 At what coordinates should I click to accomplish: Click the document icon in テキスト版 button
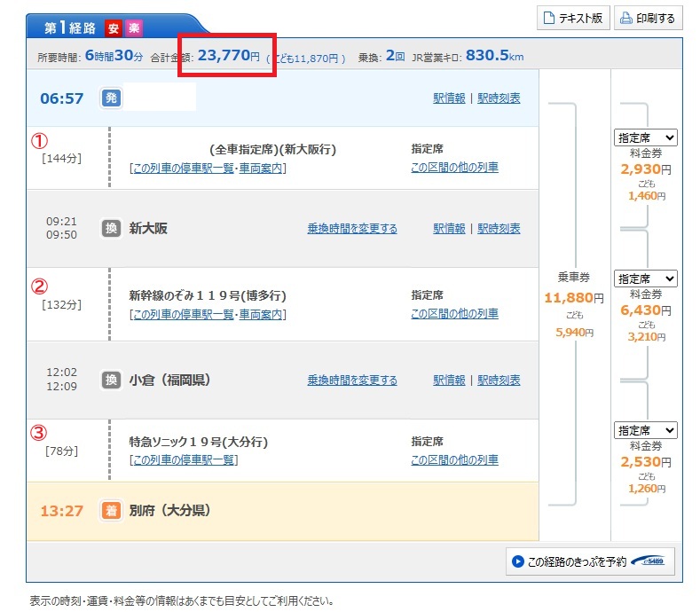(x=548, y=18)
